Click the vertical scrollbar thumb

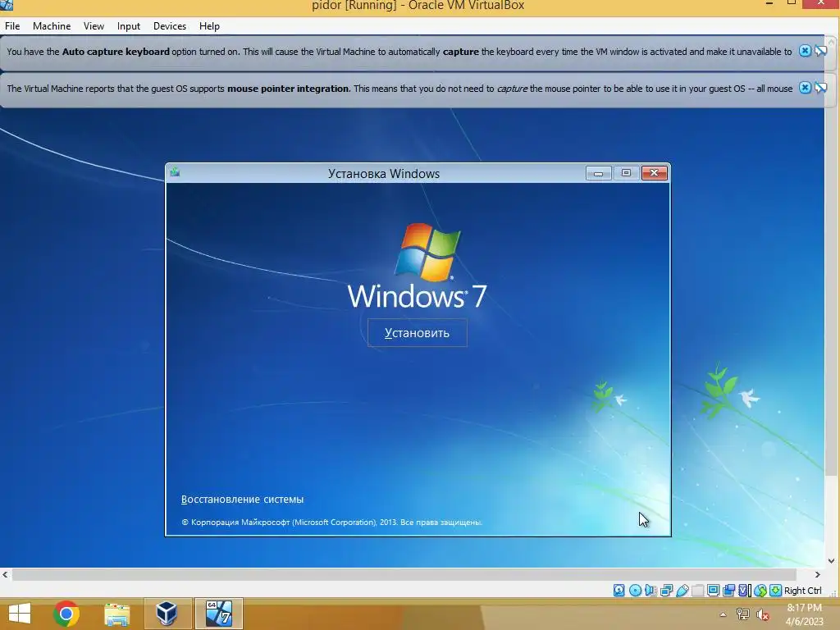(x=832, y=261)
